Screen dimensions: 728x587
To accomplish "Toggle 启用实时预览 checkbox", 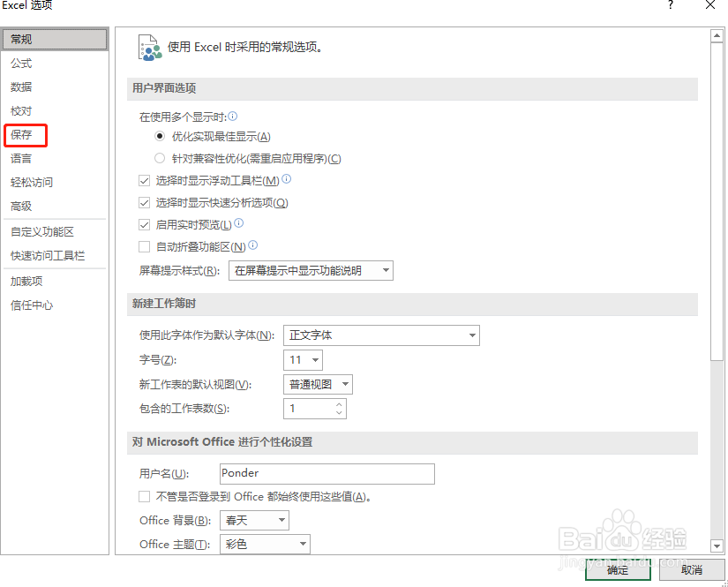I will (x=145, y=225).
